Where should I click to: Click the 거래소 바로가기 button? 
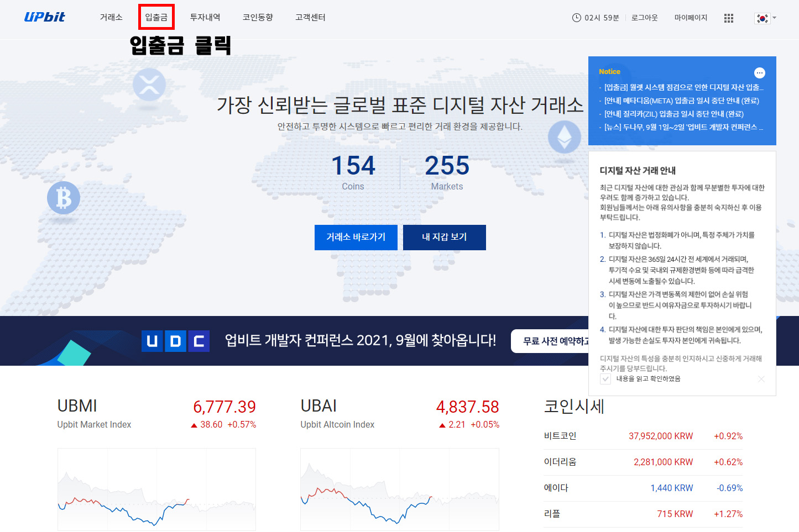pyautogui.click(x=356, y=238)
